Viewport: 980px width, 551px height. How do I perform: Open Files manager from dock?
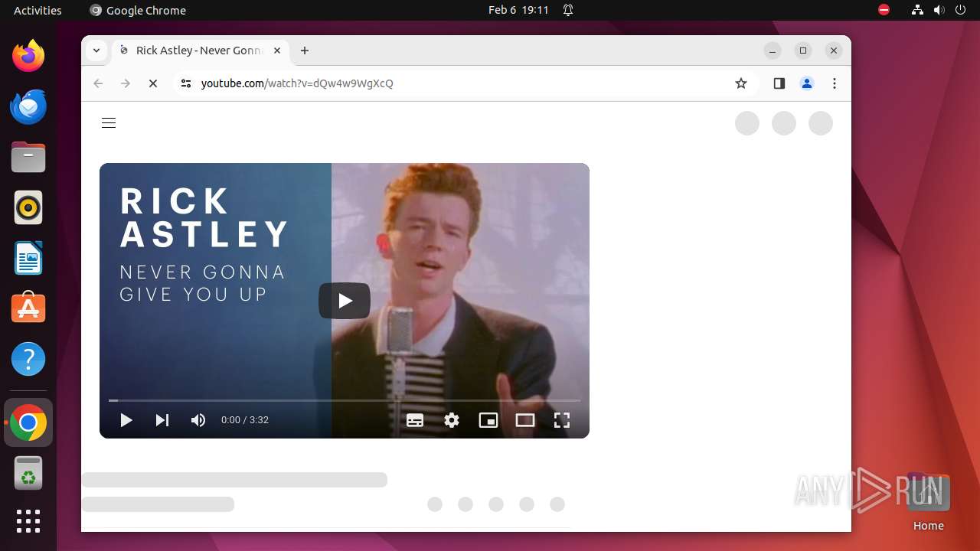28,157
